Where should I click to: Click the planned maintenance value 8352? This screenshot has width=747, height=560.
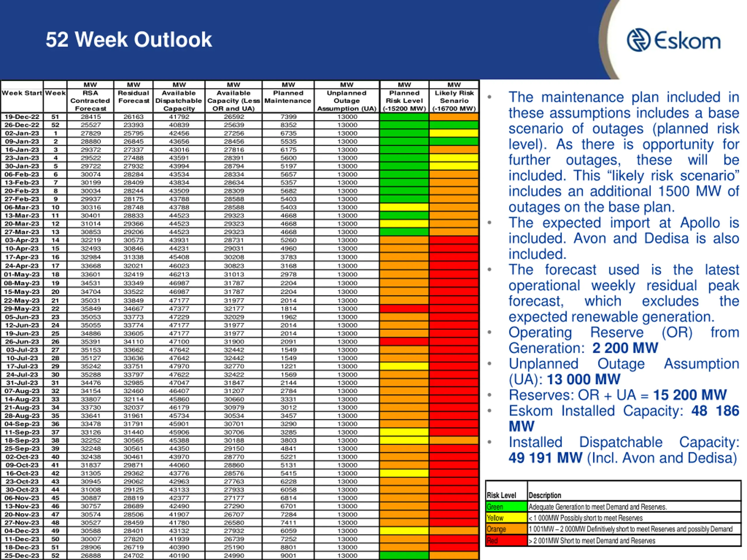[x=288, y=125]
